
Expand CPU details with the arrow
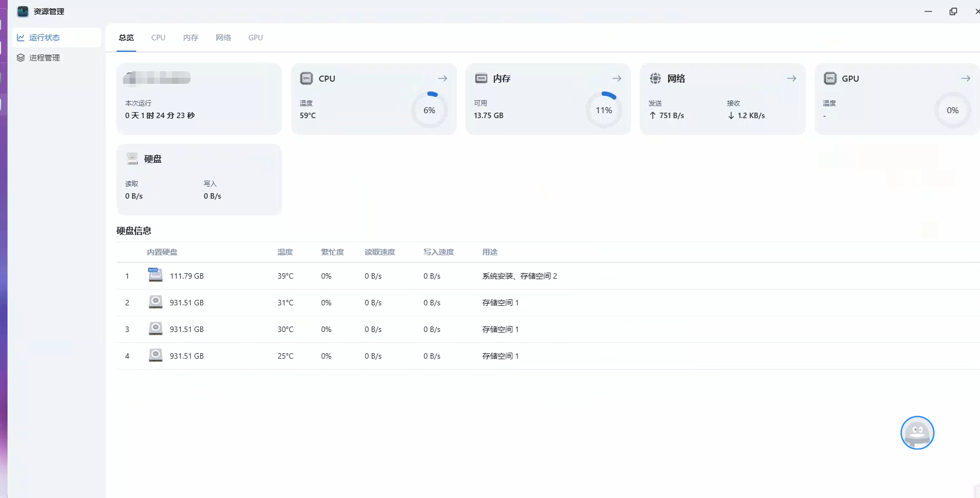tap(442, 78)
